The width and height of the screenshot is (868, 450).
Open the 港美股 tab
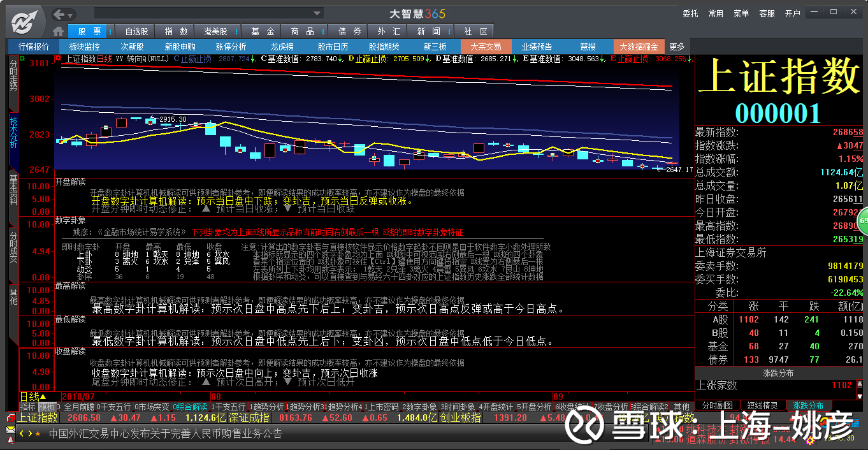(x=215, y=31)
